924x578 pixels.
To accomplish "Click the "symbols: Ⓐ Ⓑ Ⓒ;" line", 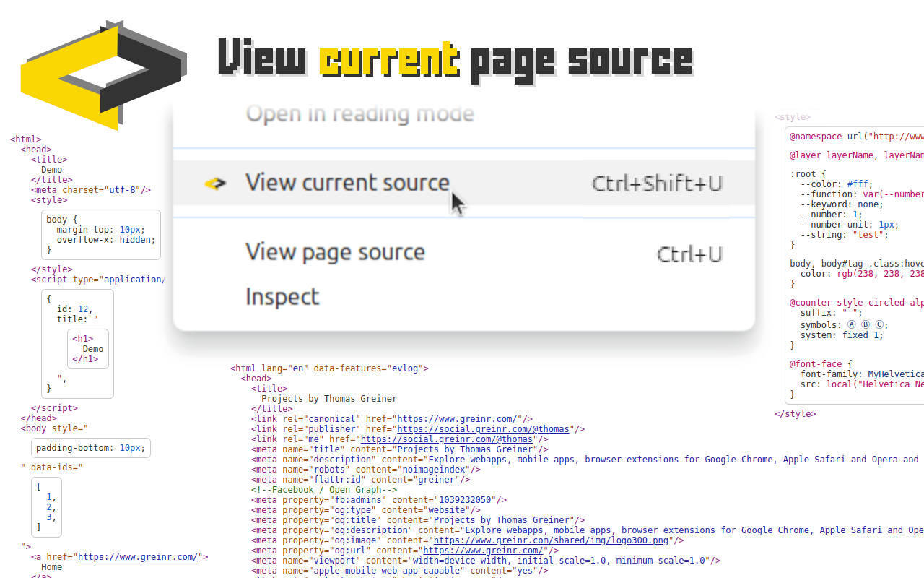I will point(845,325).
